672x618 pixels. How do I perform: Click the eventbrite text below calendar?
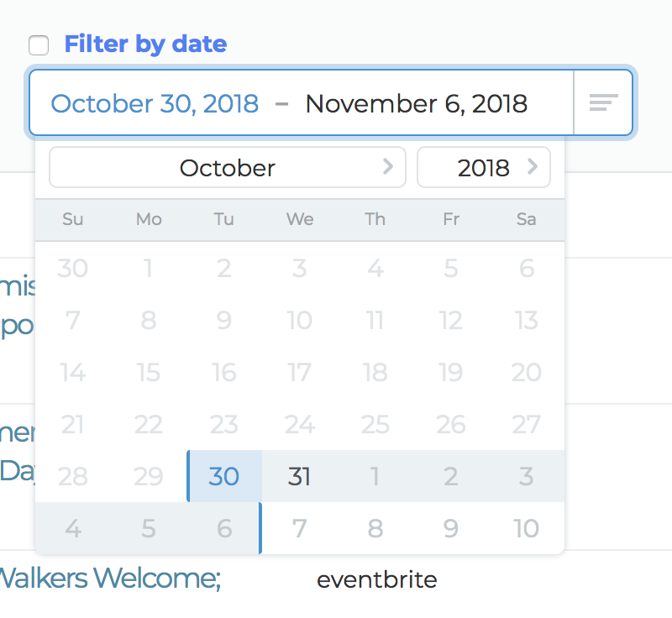pos(376,580)
